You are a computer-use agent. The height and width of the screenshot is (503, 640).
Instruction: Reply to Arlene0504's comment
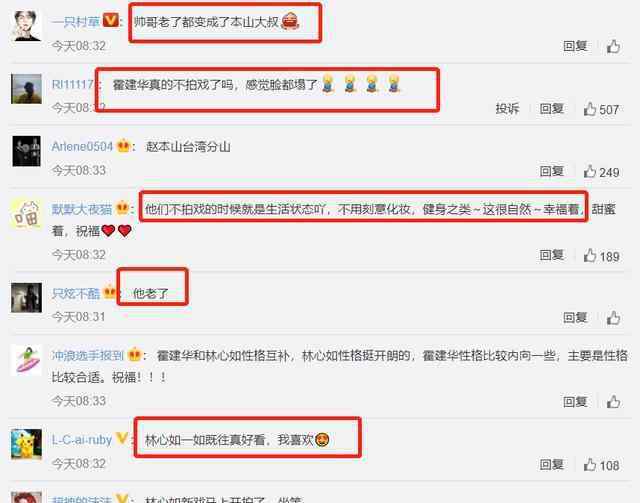pyautogui.click(x=551, y=171)
